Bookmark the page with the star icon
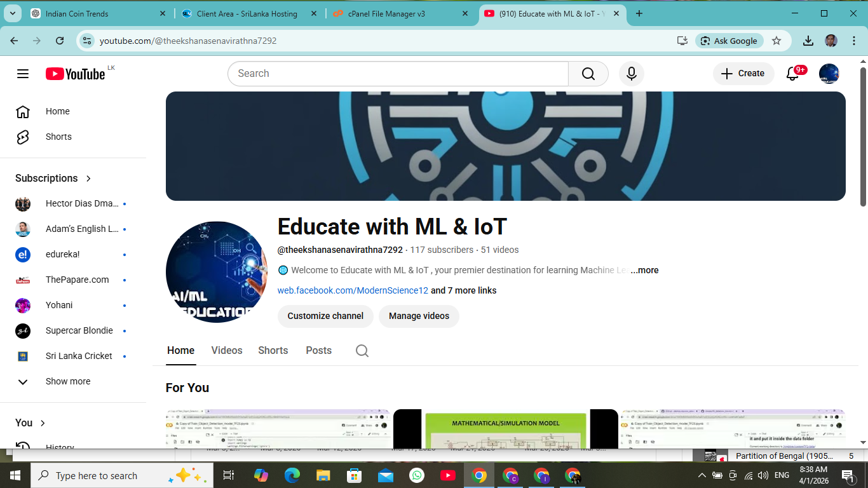 pos(776,40)
